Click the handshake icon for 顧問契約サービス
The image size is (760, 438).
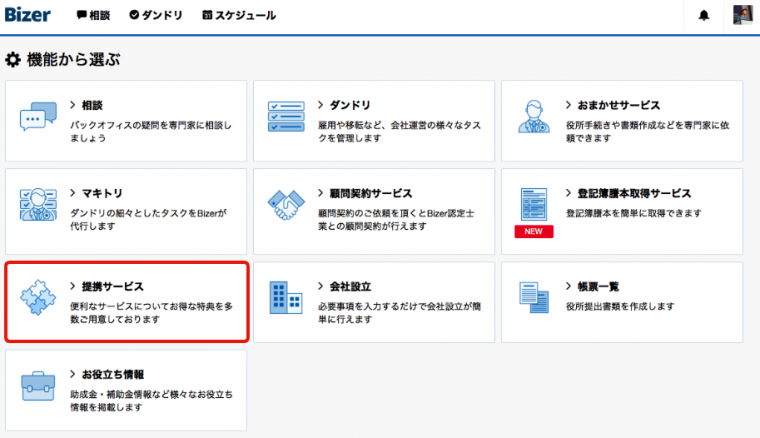pyautogui.click(x=286, y=205)
